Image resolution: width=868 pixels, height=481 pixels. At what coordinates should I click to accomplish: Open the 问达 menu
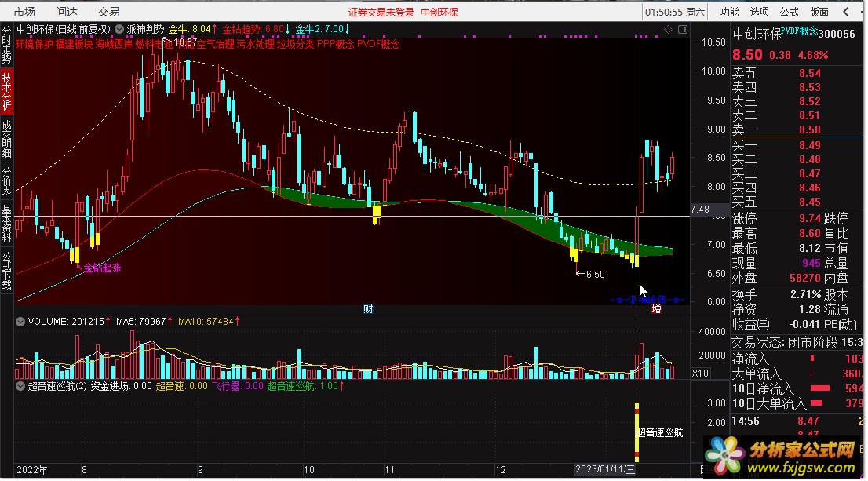click(67, 12)
